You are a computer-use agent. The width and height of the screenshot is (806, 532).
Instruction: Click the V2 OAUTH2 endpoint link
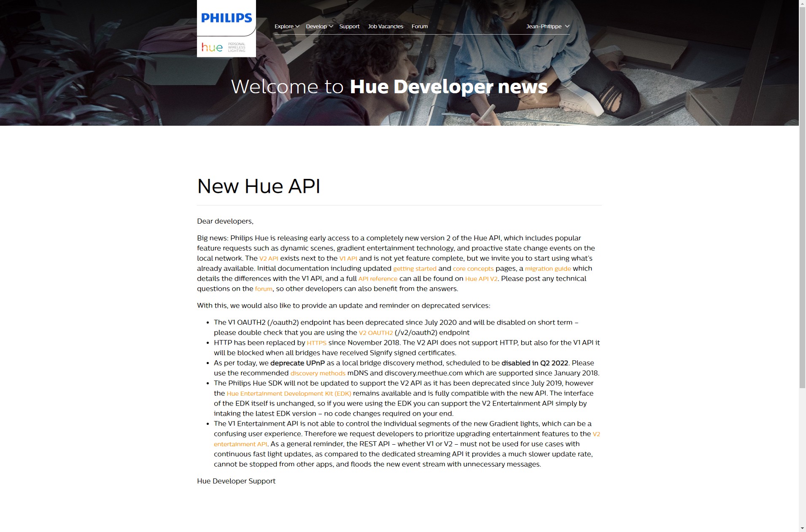pos(375,333)
